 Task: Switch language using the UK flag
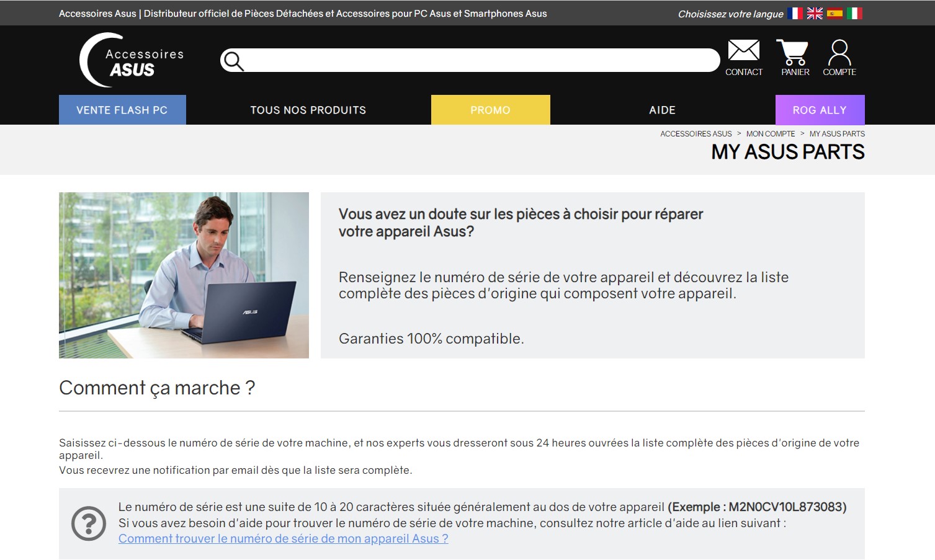tap(815, 13)
